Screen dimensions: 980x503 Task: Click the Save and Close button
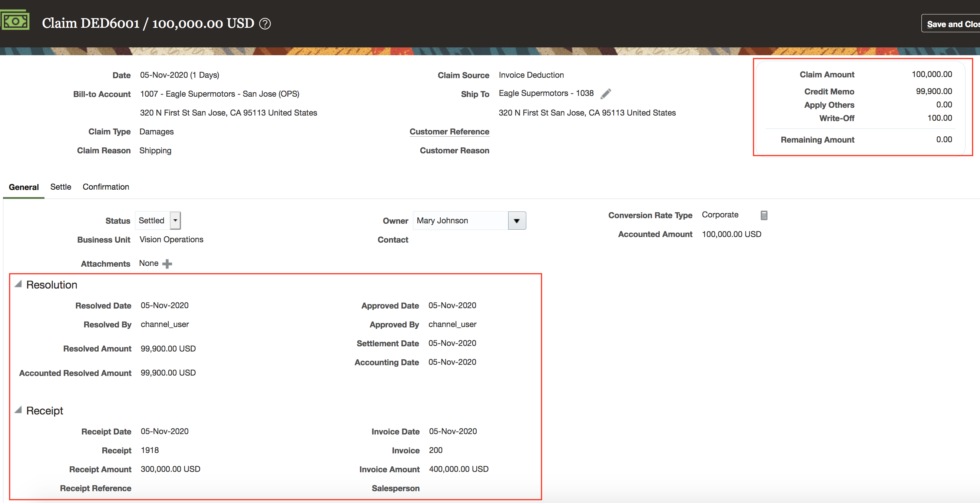click(951, 24)
